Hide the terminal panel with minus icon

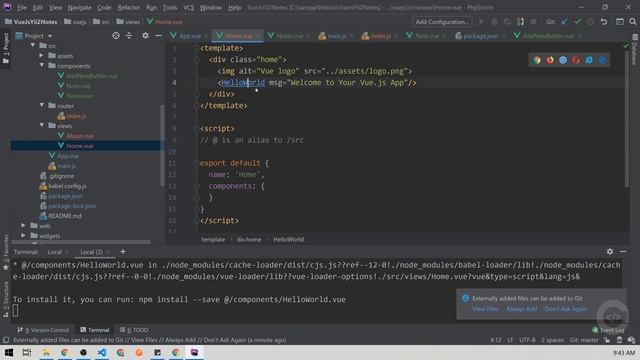[x=623, y=251]
